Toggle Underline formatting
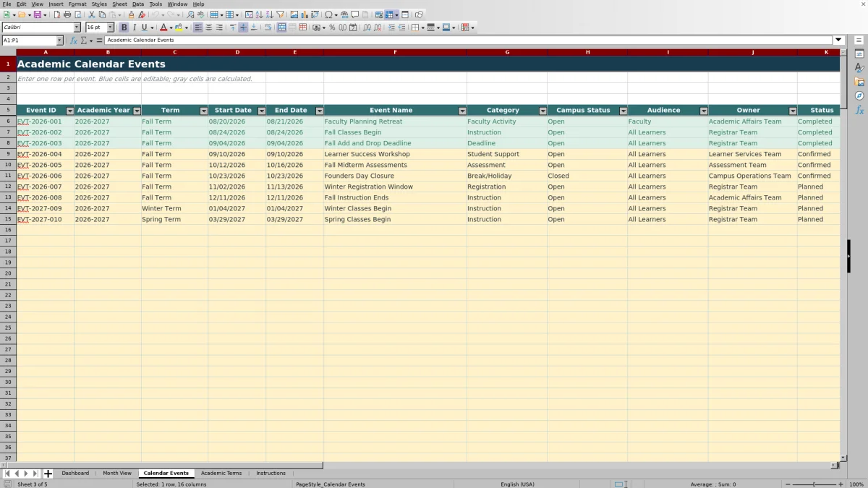 [x=144, y=27]
